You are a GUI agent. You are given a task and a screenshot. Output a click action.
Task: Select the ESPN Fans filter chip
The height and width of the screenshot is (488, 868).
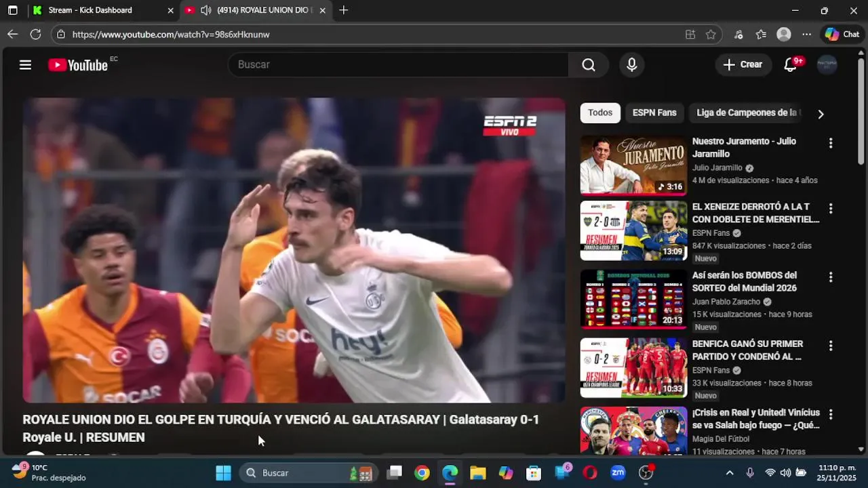[654, 113]
